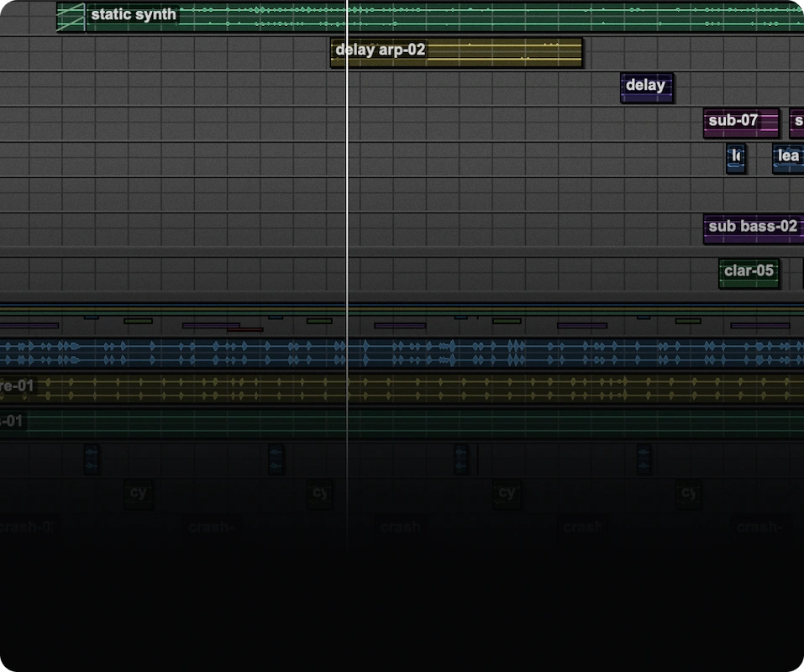Select the "static synth" audio clip

click(429, 17)
